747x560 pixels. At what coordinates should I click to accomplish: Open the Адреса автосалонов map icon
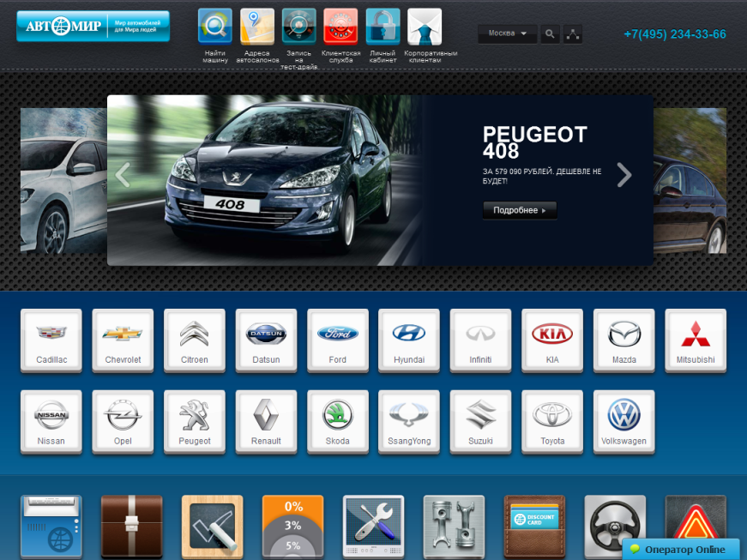(x=257, y=27)
